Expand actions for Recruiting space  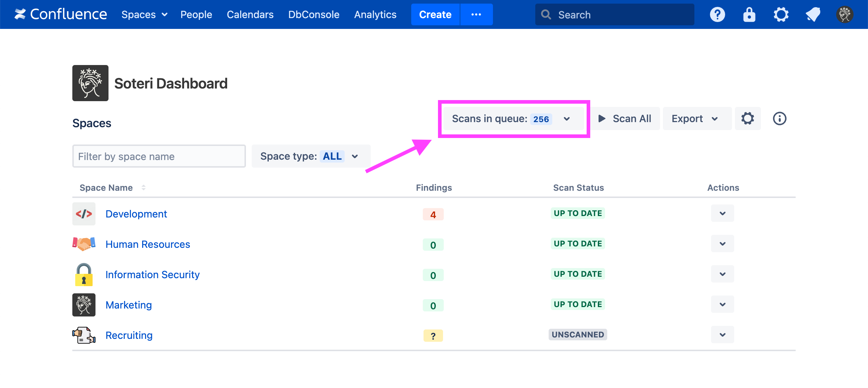click(722, 335)
